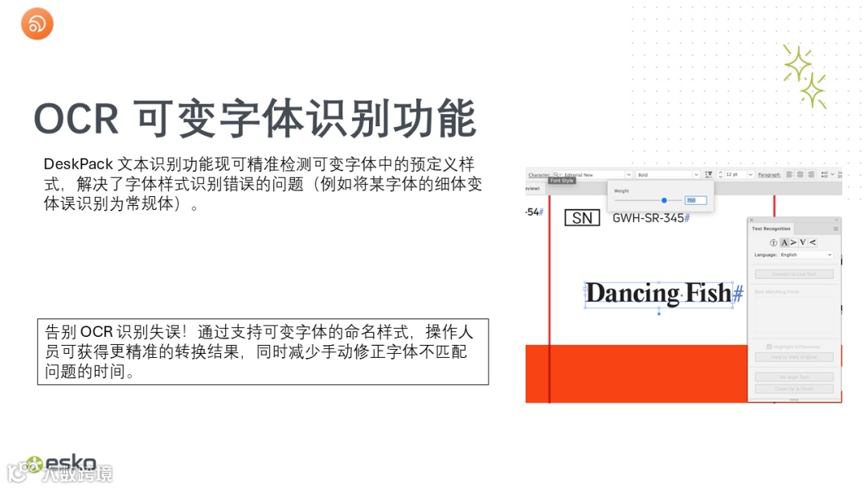Click the Re-align Text button

coord(794,377)
